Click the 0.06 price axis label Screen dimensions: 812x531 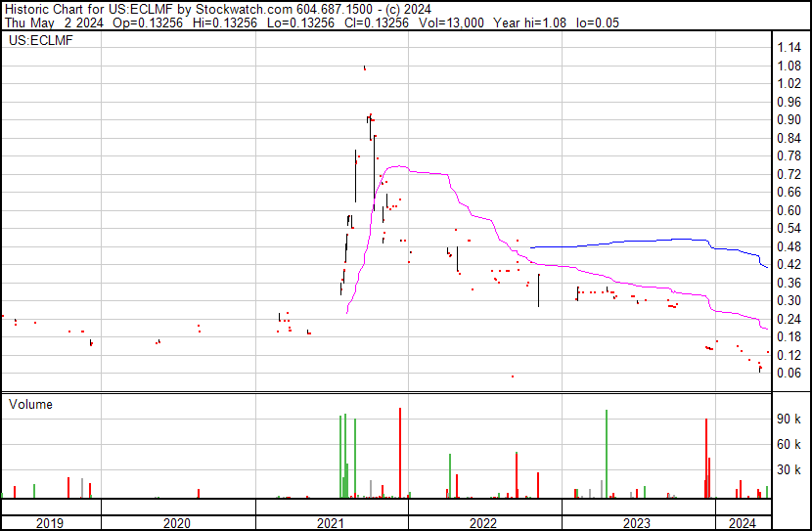pos(789,374)
